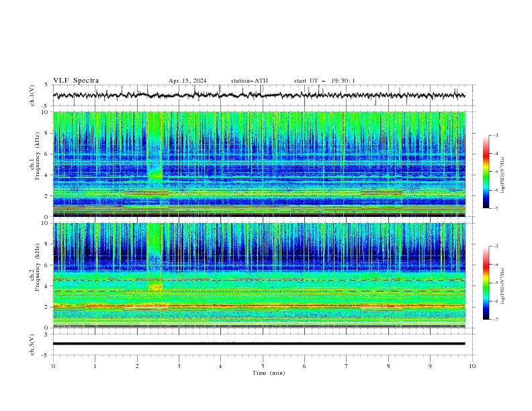Image resolution: width=532 pixels, height=411 pixels.
Task: Click time axis tick label '10'
Action: (472, 366)
